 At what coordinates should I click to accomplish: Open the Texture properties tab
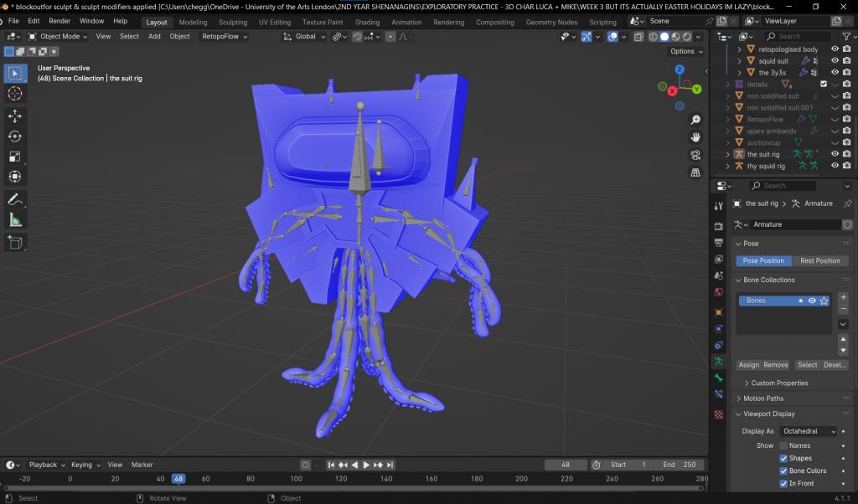pos(719,414)
